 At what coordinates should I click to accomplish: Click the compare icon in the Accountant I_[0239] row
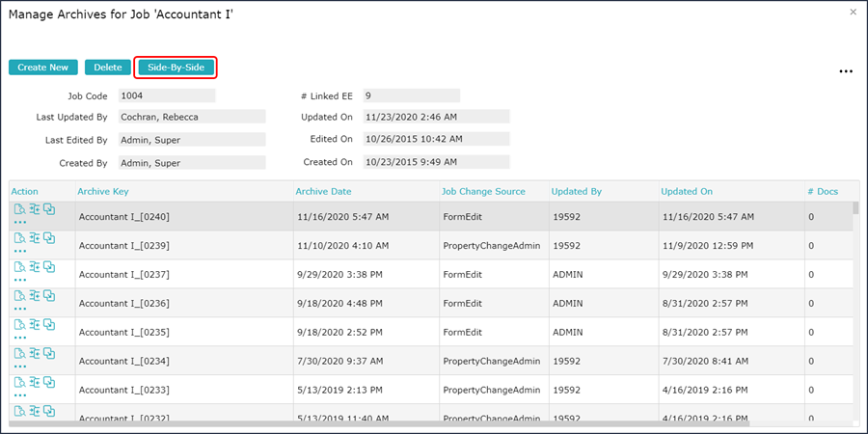click(35, 238)
